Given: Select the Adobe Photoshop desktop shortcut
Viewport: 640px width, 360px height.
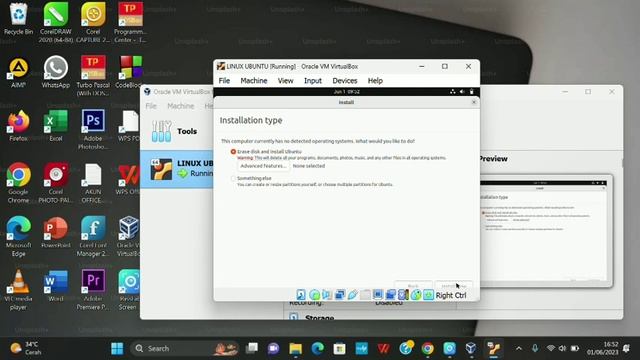Looking at the screenshot, I should click(93, 129).
